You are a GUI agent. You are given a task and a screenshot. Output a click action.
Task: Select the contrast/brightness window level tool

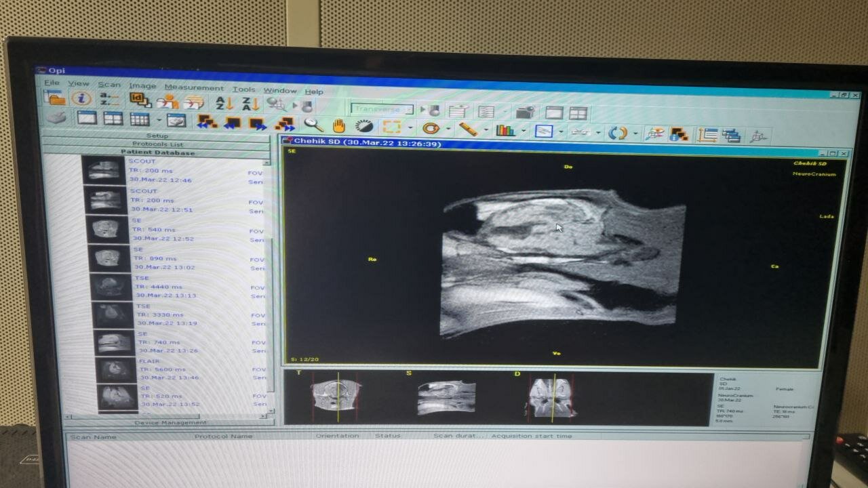tap(363, 126)
